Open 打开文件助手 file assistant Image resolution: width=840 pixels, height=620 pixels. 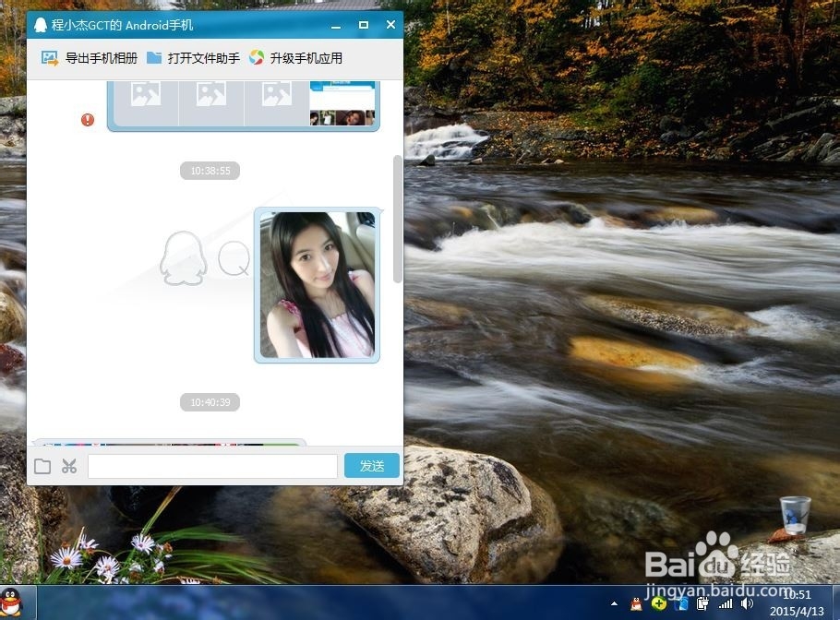pyautogui.click(x=193, y=58)
